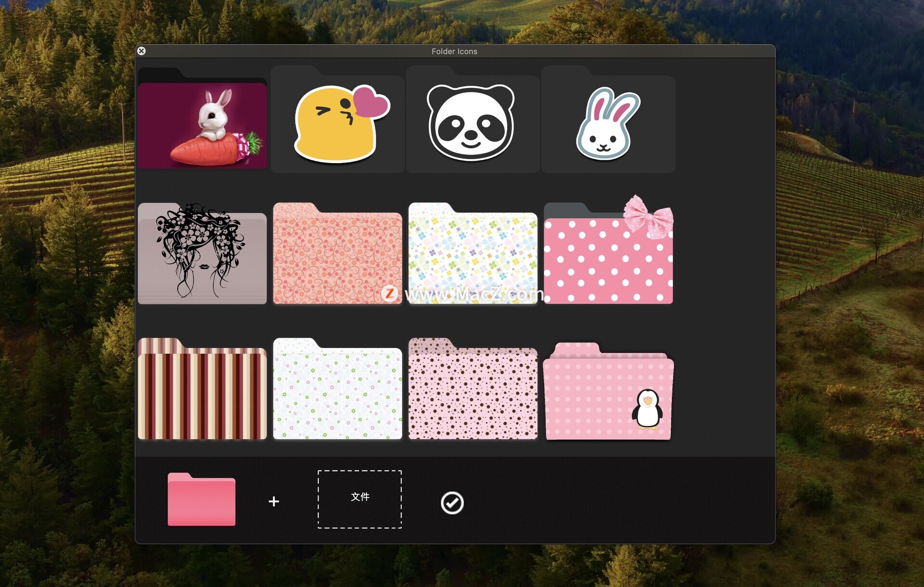
Task: Click the dashed 文件 drop zone
Action: point(359,499)
